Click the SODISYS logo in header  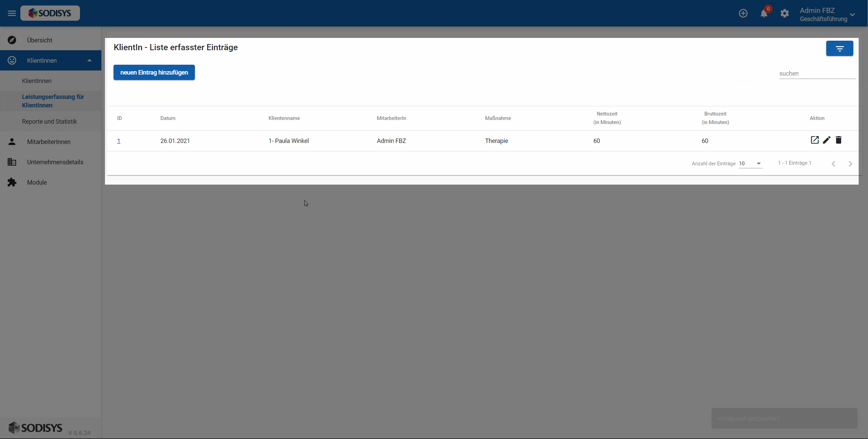pyautogui.click(x=50, y=13)
